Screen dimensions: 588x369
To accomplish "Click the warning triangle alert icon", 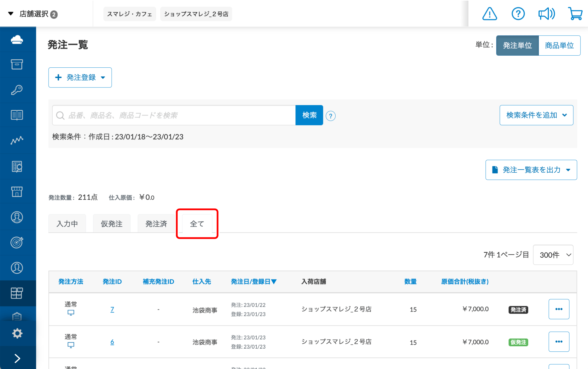I will 489,14.
